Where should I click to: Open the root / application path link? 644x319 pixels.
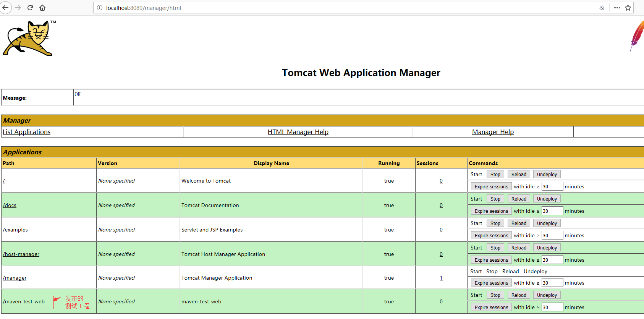4,181
